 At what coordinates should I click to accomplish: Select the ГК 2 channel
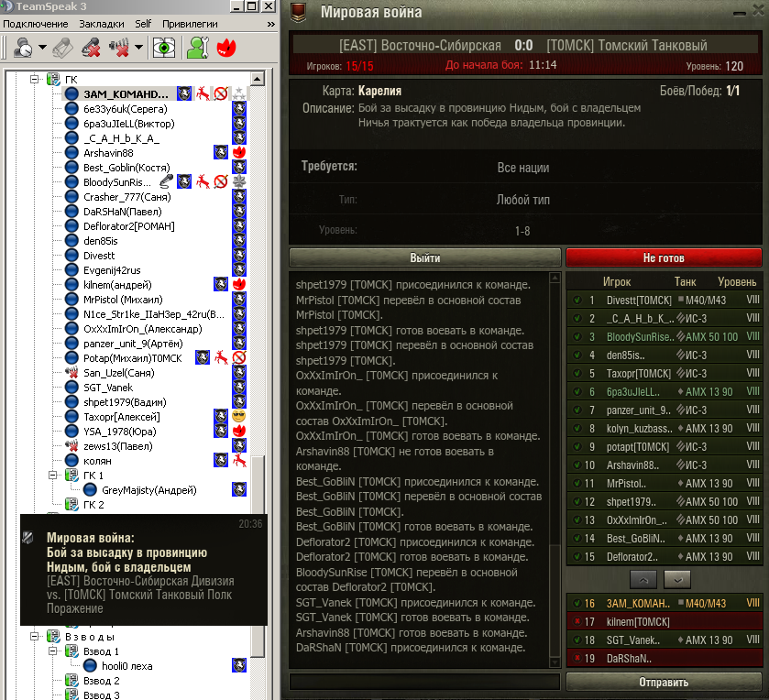93,505
